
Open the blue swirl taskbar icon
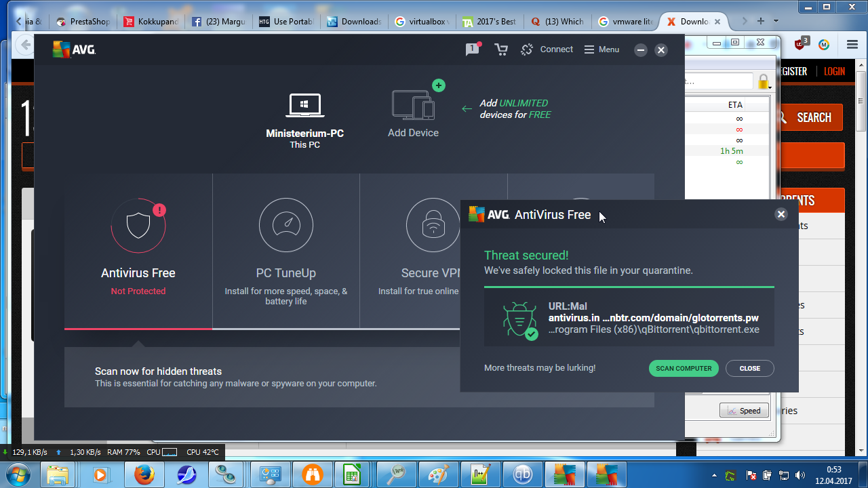tap(186, 474)
